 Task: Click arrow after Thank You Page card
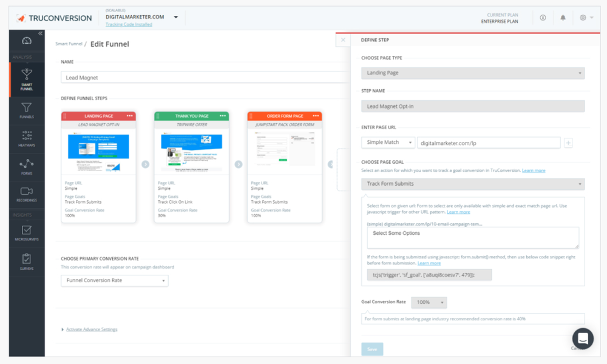(239, 164)
